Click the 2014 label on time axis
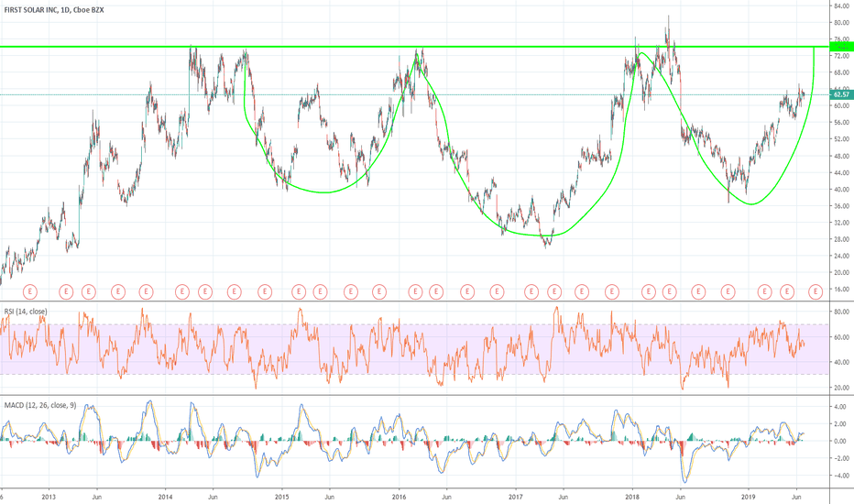Viewport: 854px width, 504px height. [165, 497]
